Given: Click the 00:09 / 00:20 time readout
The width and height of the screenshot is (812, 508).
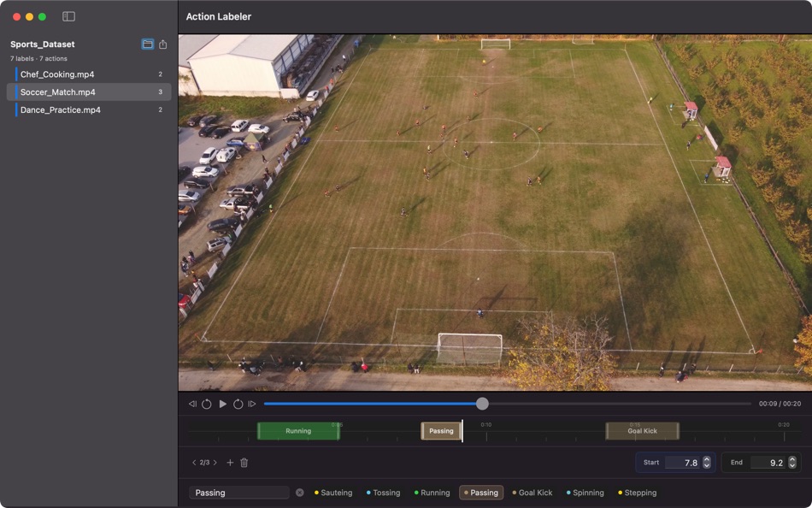Looking at the screenshot, I should pyautogui.click(x=780, y=404).
